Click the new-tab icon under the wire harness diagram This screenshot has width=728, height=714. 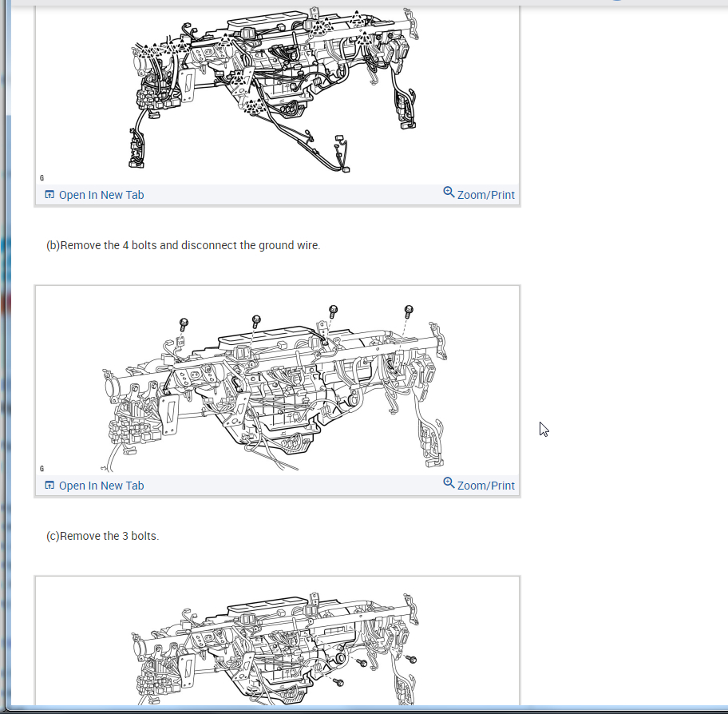[x=49, y=195]
